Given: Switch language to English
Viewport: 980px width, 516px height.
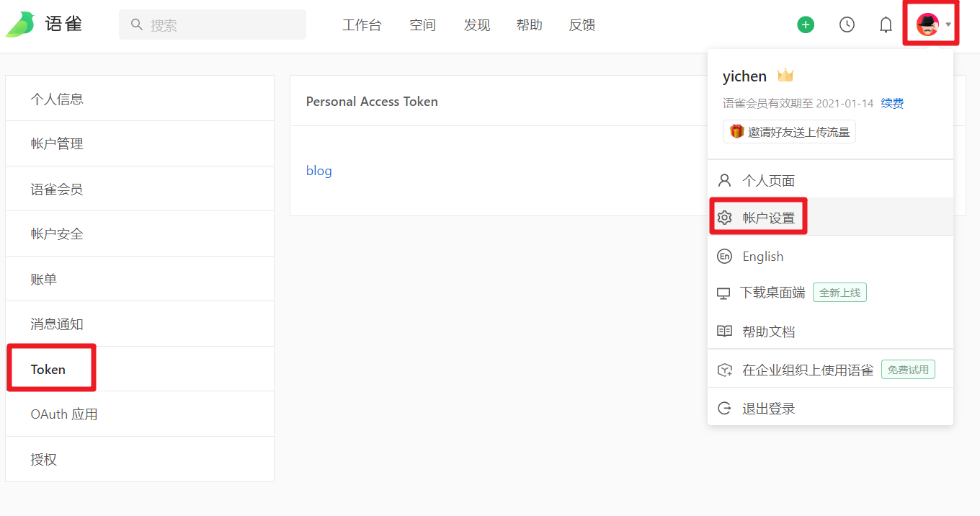Looking at the screenshot, I should coord(762,257).
